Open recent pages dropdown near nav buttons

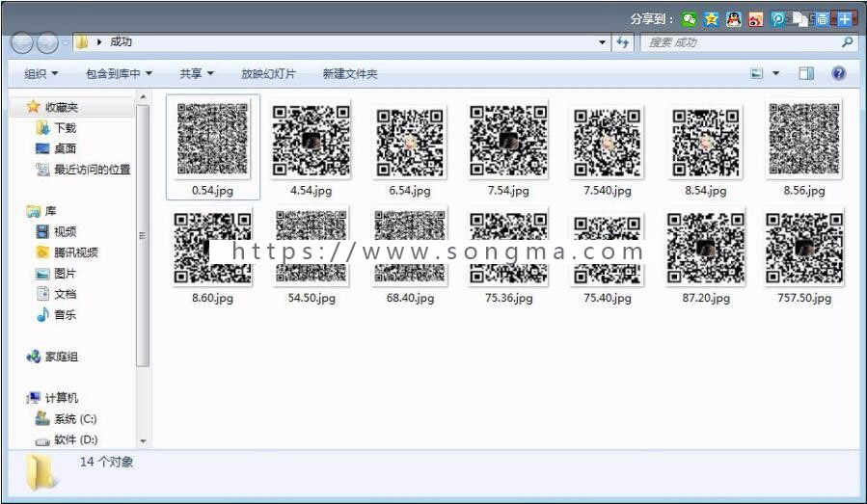(x=65, y=42)
